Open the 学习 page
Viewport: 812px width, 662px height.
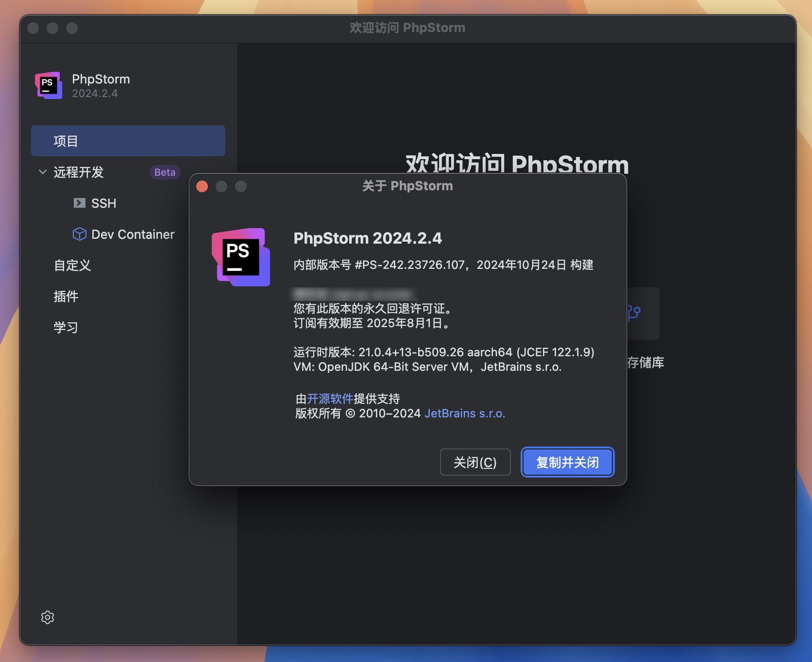pos(66,327)
